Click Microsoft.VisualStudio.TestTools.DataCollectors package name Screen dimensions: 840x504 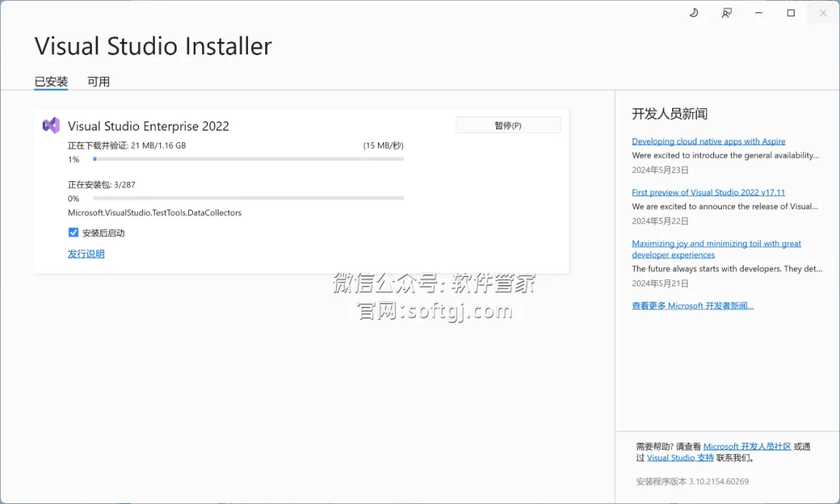(155, 212)
